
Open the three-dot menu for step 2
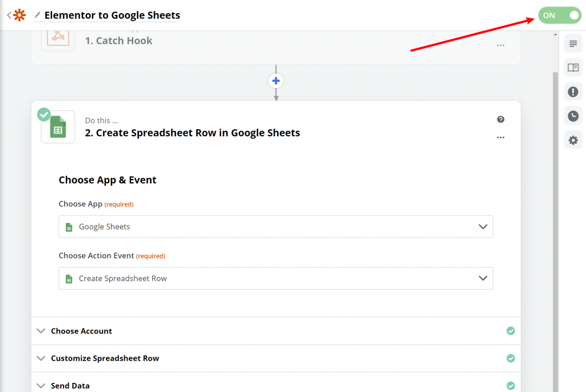click(x=501, y=137)
